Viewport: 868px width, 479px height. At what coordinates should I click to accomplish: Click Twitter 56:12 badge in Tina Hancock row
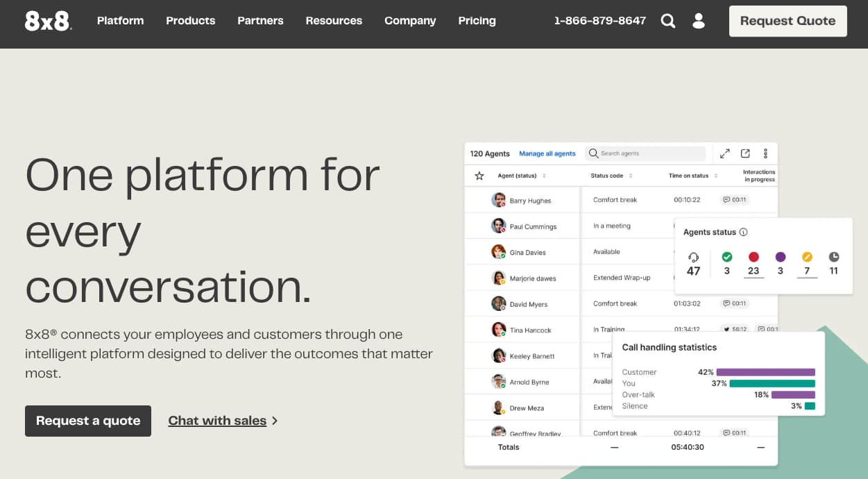coord(735,329)
